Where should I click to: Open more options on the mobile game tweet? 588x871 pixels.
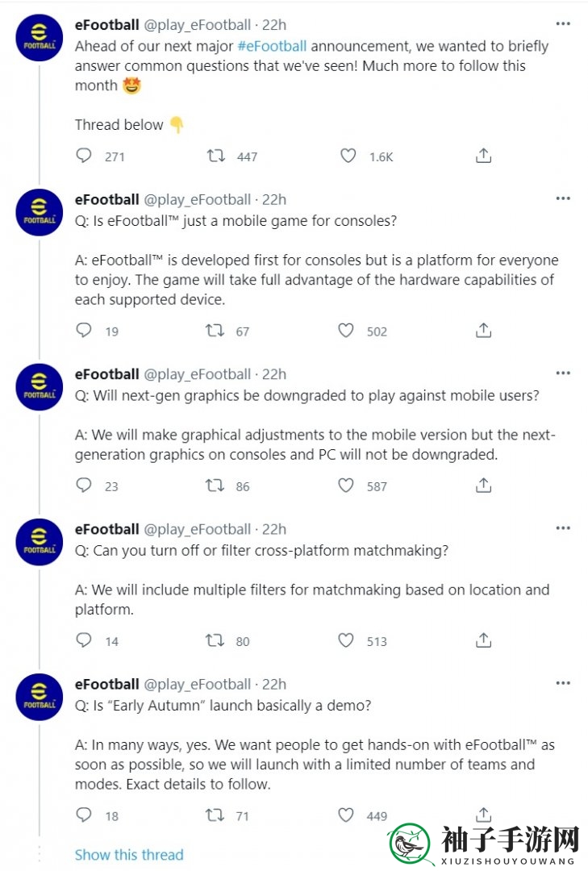pos(563,198)
